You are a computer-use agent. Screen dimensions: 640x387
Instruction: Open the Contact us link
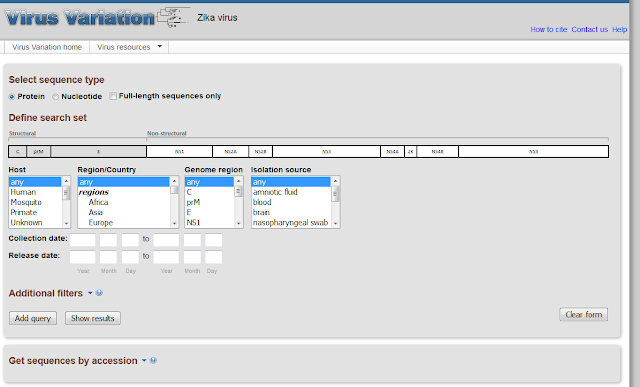(x=589, y=29)
